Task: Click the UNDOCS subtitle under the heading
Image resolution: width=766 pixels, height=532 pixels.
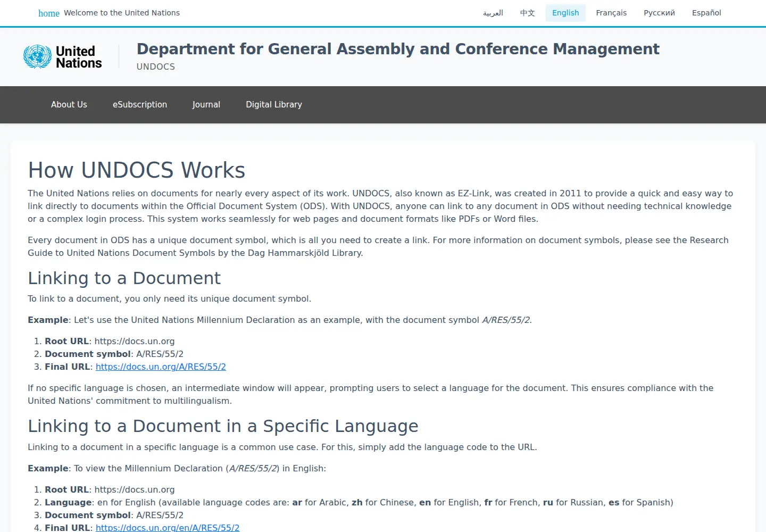Action: 156,66
